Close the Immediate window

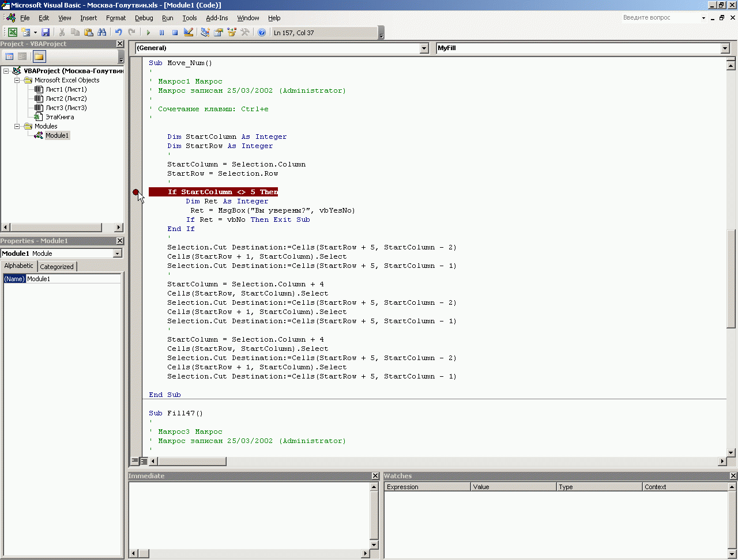(375, 476)
